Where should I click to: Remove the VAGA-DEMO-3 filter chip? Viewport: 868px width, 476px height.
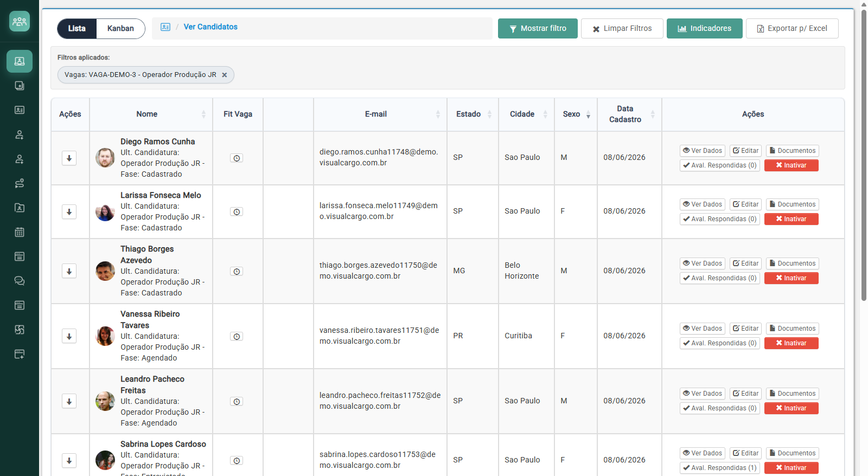pyautogui.click(x=225, y=75)
